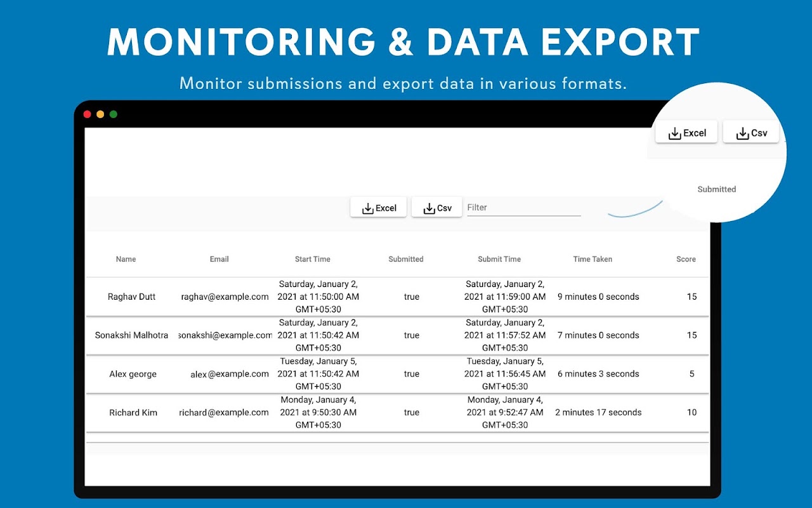
Task: Click the Submit Time column header
Action: coord(499,259)
